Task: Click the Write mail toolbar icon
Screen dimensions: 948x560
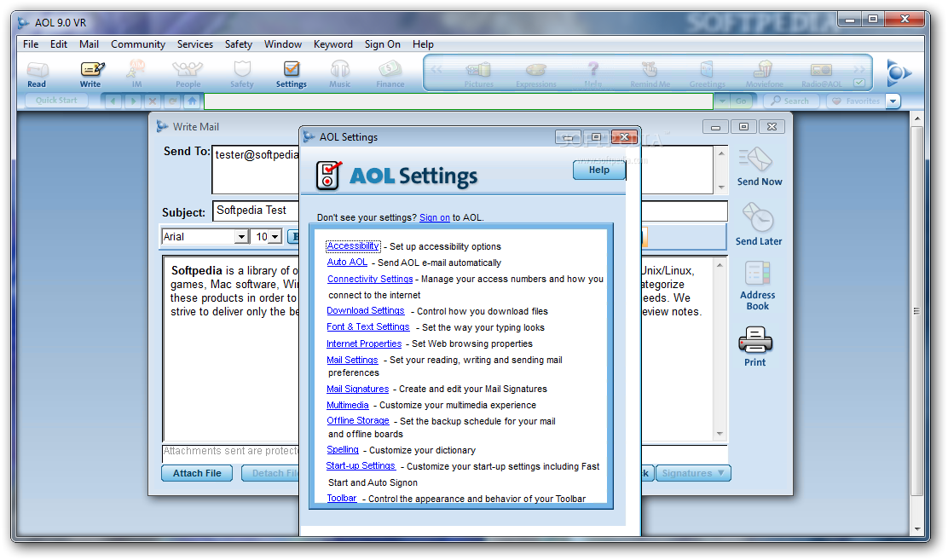Action: point(90,74)
